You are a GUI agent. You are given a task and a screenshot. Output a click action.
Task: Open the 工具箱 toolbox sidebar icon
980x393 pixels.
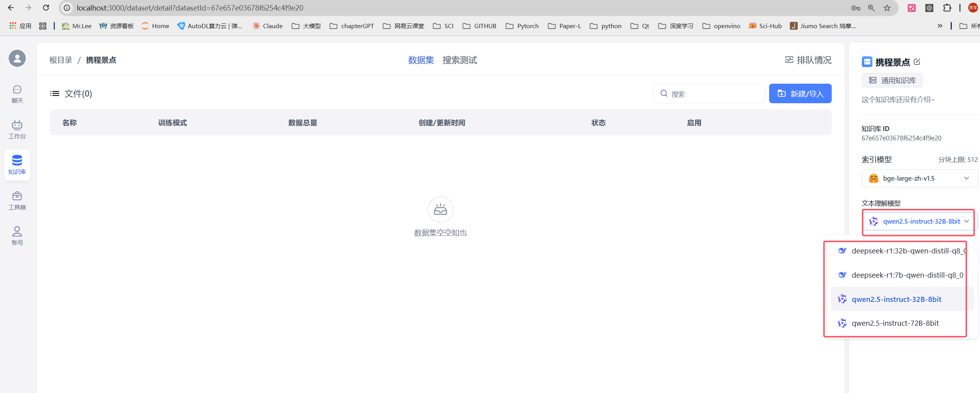[17, 201]
